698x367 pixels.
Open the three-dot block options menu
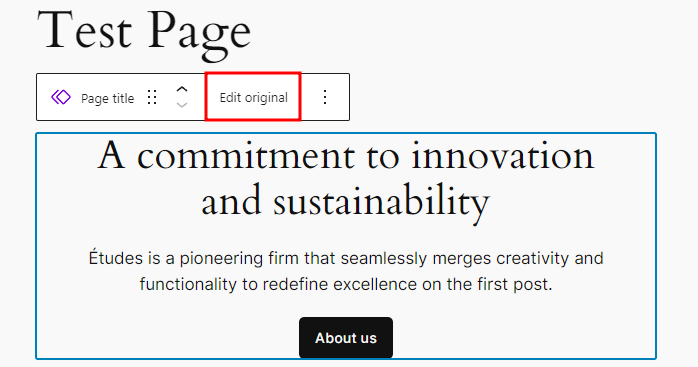[x=325, y=97]
